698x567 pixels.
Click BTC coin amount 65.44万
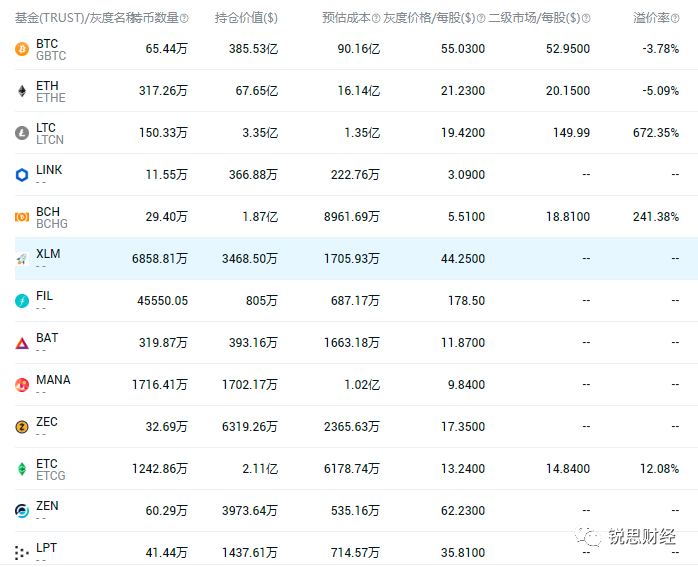[x=166, y=49]
